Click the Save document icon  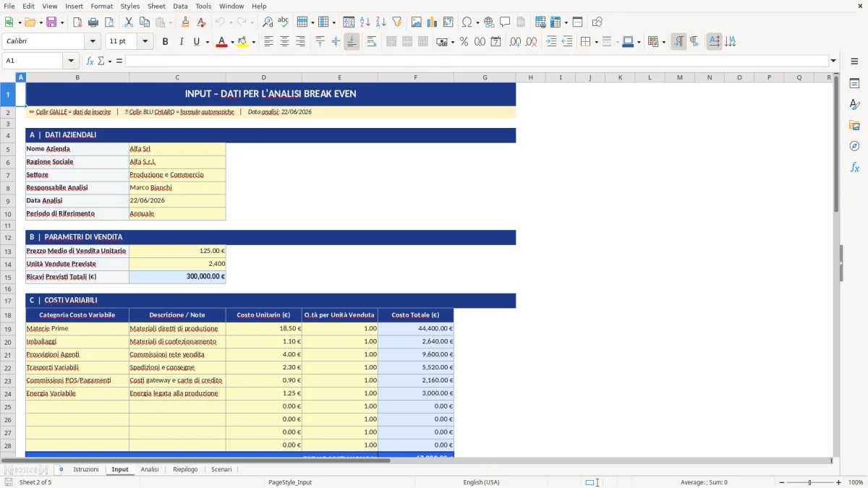click(51, 22)
